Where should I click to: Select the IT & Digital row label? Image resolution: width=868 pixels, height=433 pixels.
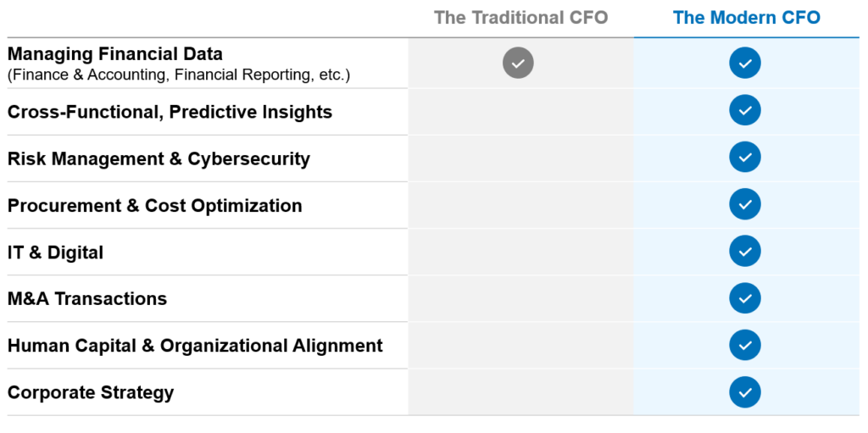click(x=55, y=253)
